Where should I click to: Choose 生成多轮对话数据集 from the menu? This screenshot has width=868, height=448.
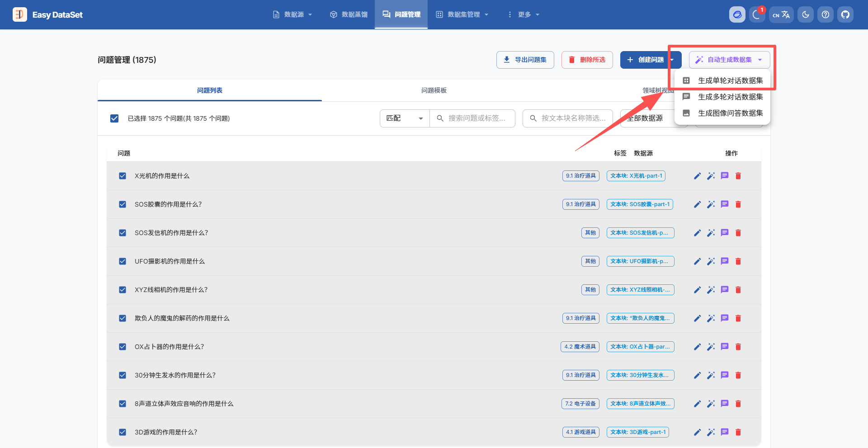coord(722,97)
